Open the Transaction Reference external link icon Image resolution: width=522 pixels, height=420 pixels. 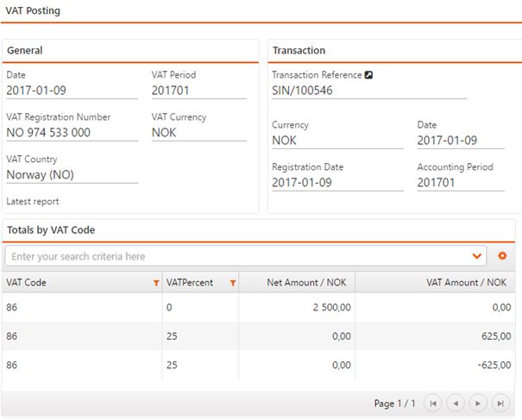pyautogui.click(x=369, y=75)
